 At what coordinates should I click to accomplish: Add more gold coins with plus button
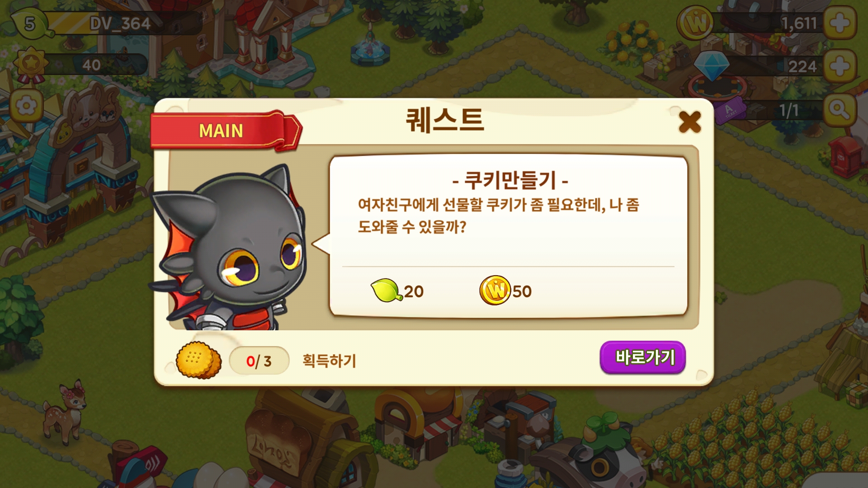[x=840, y=23]
